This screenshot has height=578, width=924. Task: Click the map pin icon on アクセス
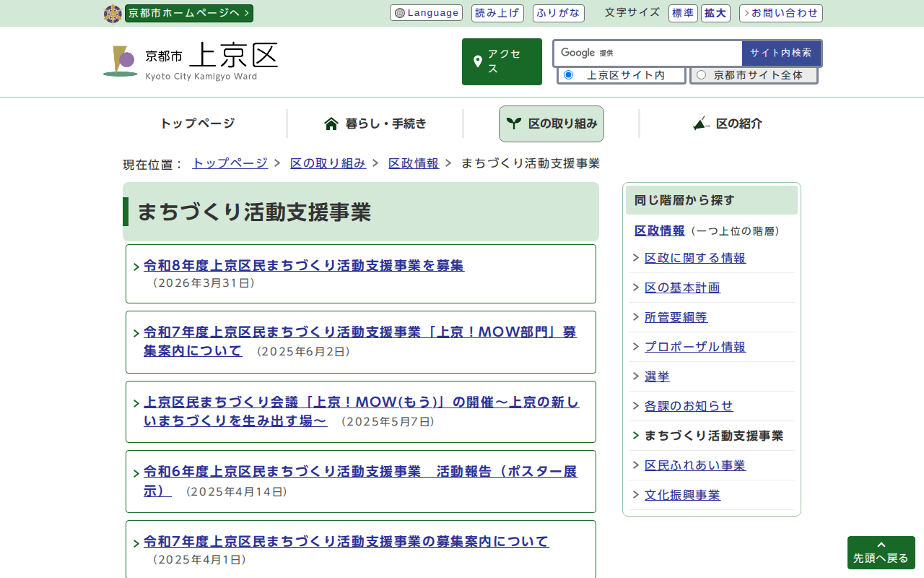(x=477, y=61)
